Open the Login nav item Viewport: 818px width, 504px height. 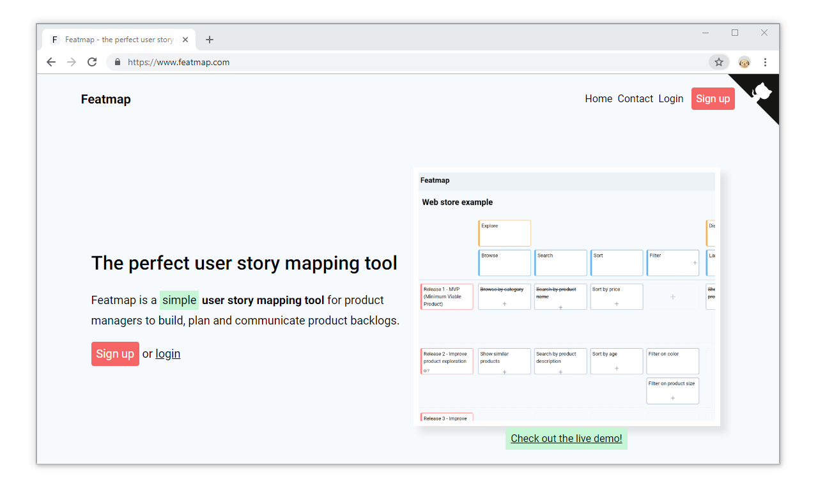pos(670,98)
